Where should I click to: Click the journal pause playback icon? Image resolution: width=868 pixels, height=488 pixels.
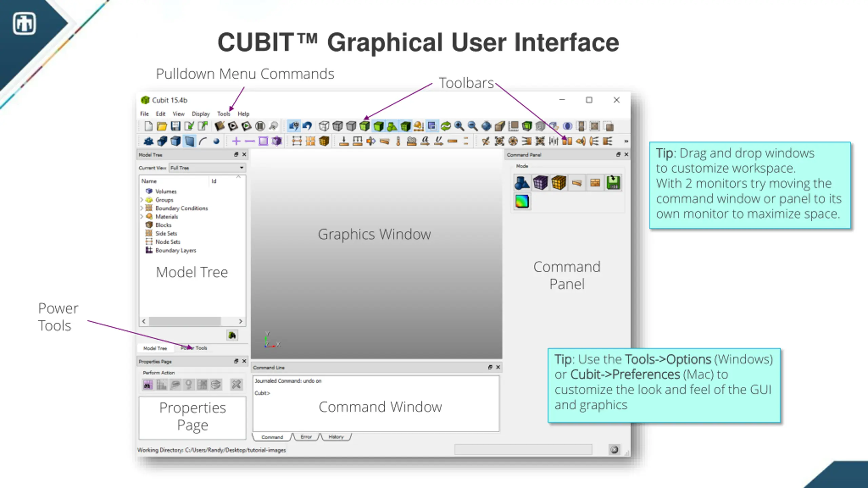(x=260, y=126)
